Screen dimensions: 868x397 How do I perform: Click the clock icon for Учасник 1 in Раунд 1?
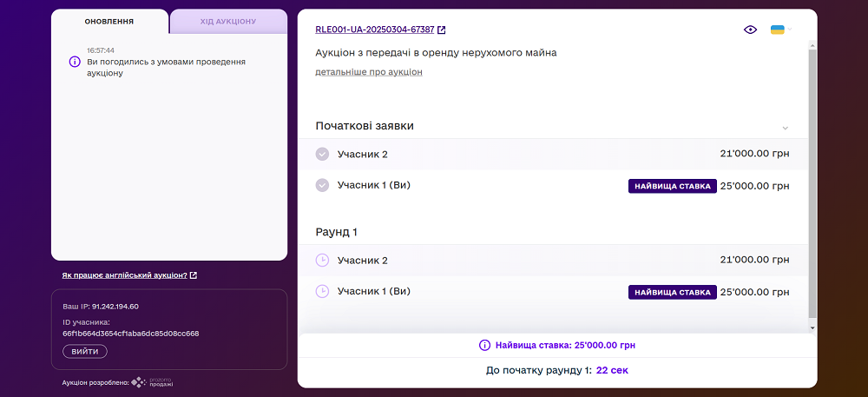click(x=322, y=291)
